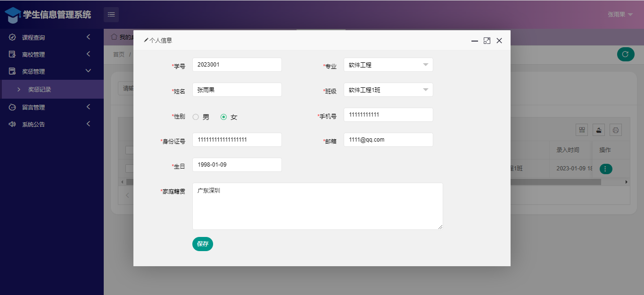The width and height of the screenshot is (644, 295).
Task: Click the 姓名 input field
Action: point(237,90)
